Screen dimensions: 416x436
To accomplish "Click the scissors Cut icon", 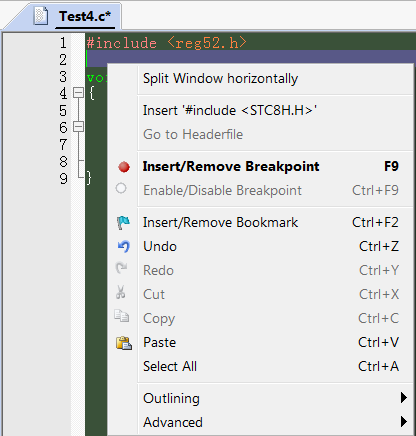I will [x=121, y=292].
